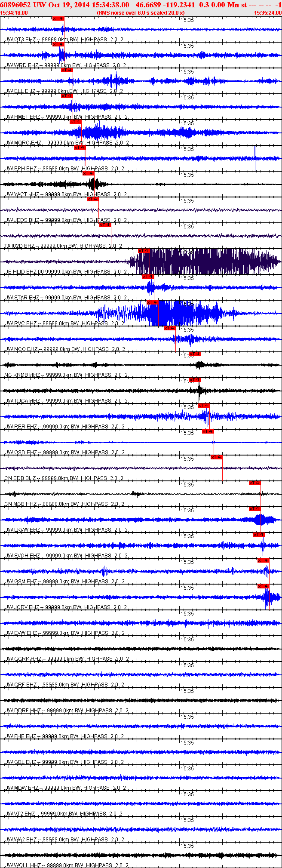Click the start time 15:34:18.00 label
Viewport: 282px width, 868px height.
coord(14,13)
